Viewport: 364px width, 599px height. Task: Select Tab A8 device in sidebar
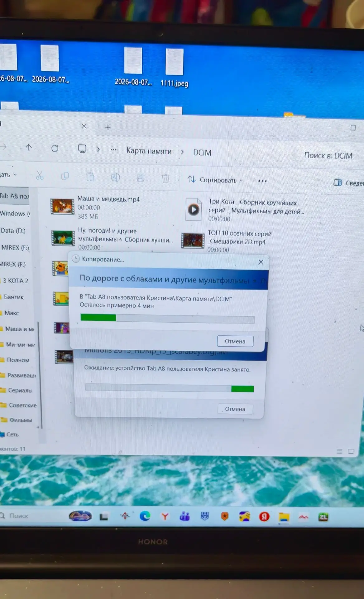point(14,196)
